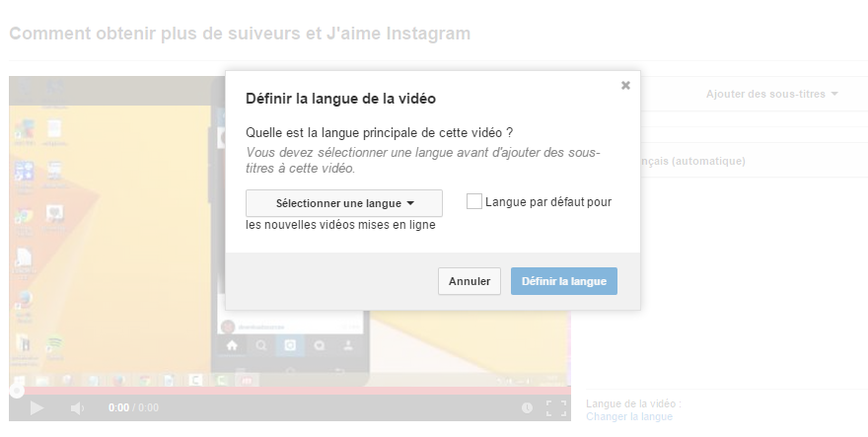Open Ajouter des sous-titres dropdown
Viewport: 868px width, 437px height.
tap(771, 94)
